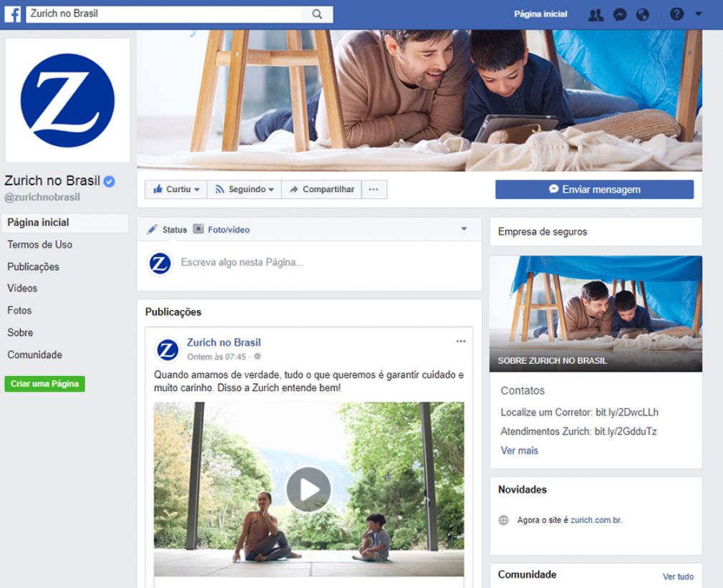This screenshot has height=588, width=723.
Task: Expand the status composer dropdown arrow
Action: (x=463, y=229)
